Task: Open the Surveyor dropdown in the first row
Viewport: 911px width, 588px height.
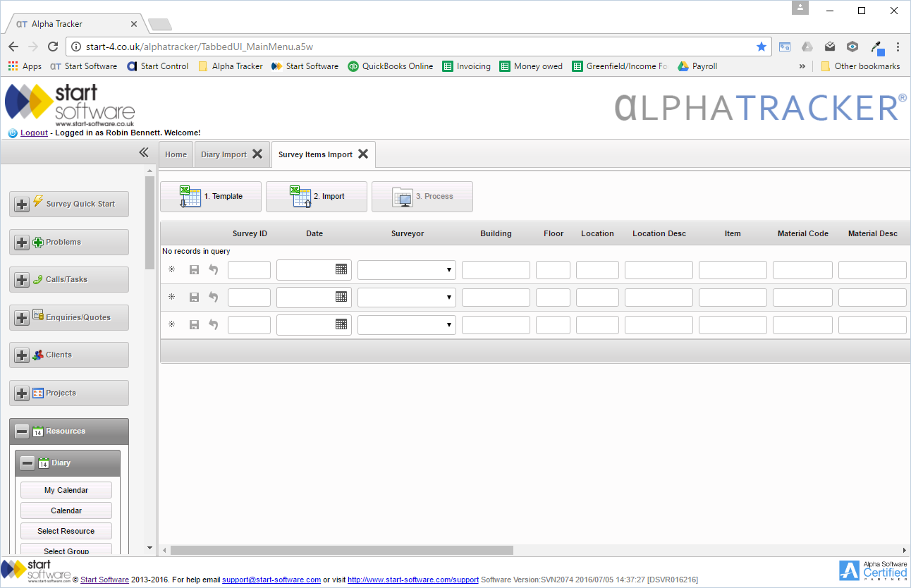Action: pyautogui.click(x=449, y=269)
